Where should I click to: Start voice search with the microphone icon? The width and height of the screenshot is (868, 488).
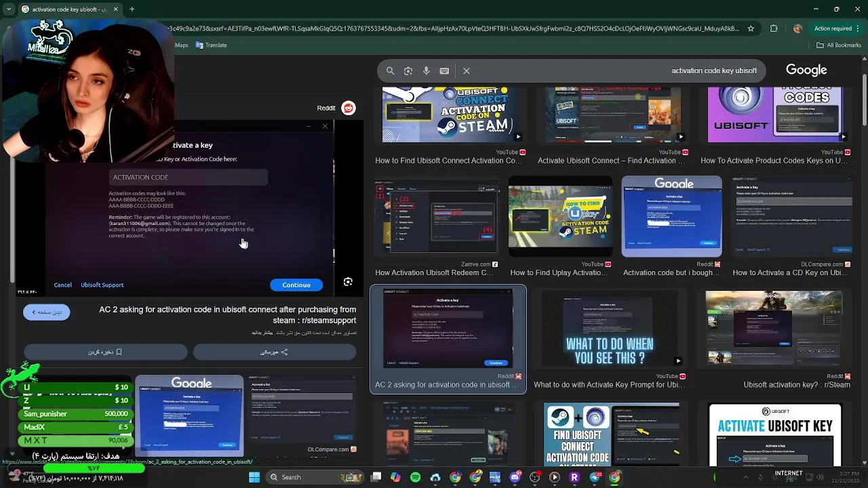pyautogui.click(x=426, y=70)
